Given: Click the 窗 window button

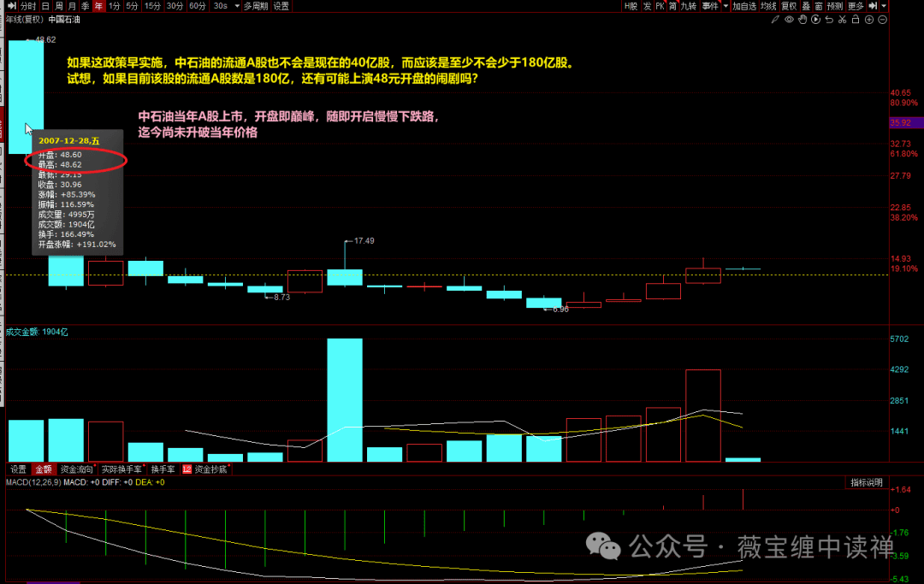Looking at the screenshot, I should [x=819, y=6].
